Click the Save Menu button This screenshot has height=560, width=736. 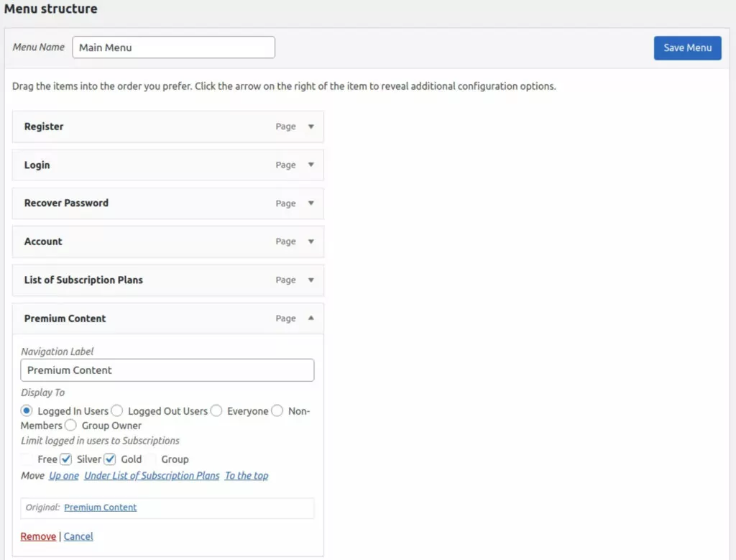click(x=687, y=48)
